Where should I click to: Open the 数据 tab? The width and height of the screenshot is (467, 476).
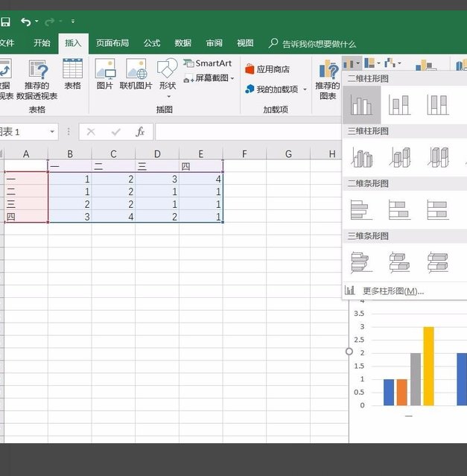pos(183,43)
